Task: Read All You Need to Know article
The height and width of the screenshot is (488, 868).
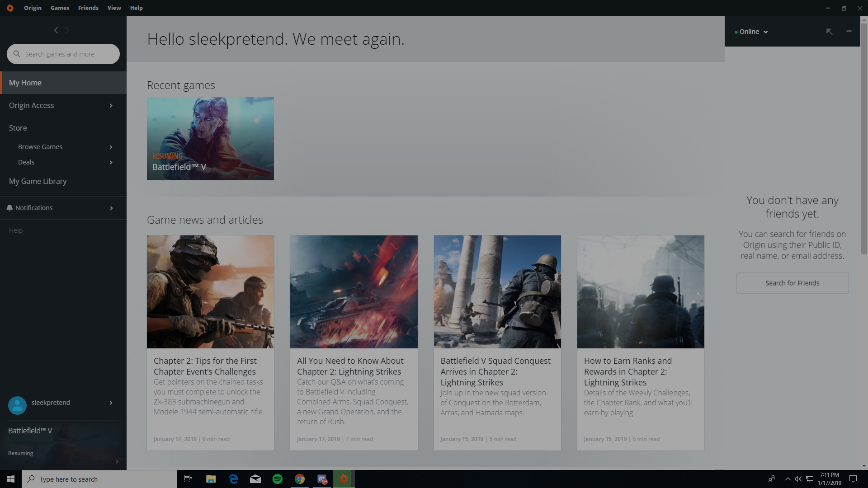Action: pos(350,366)
